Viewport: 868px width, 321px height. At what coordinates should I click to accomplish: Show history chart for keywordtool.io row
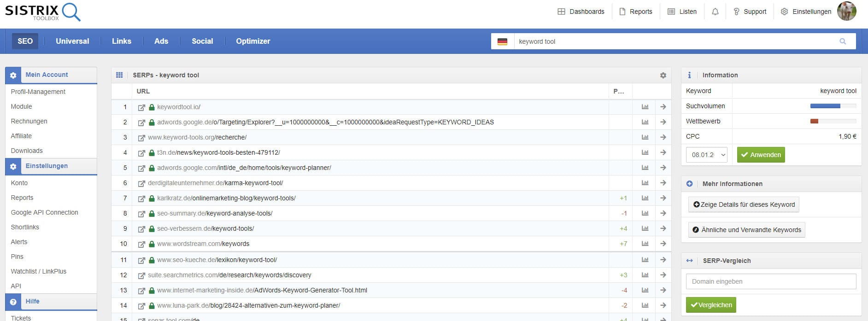(x=645, y=107)
